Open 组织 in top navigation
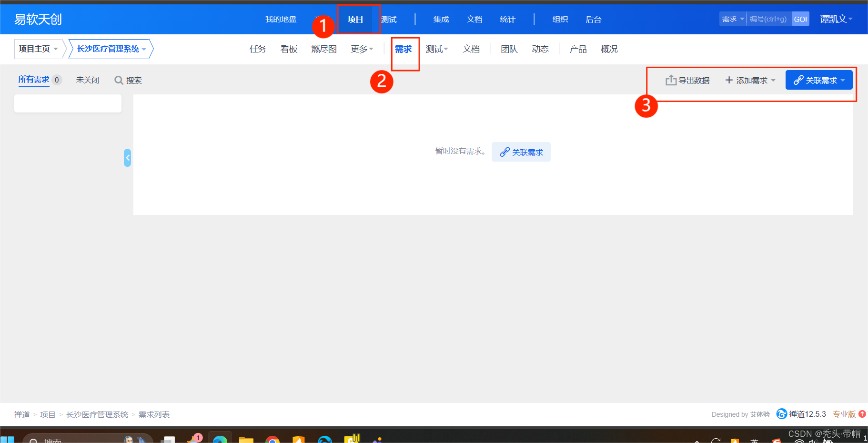Viewport: 868px width, 443px height. pyautogui.click(x=560, y=20)
